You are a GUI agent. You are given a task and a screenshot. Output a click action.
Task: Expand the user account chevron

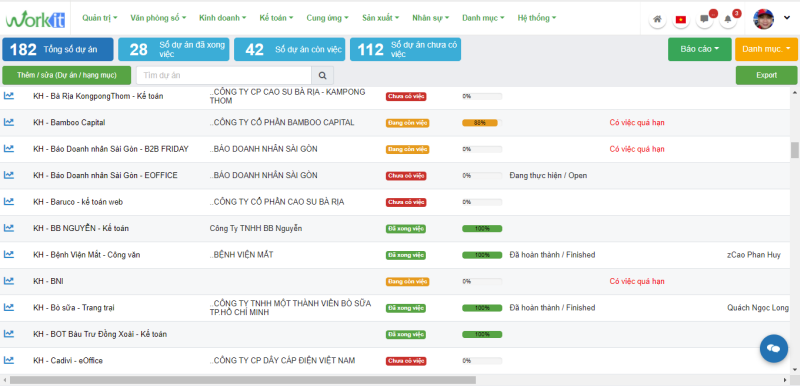(x=787, y=18)
